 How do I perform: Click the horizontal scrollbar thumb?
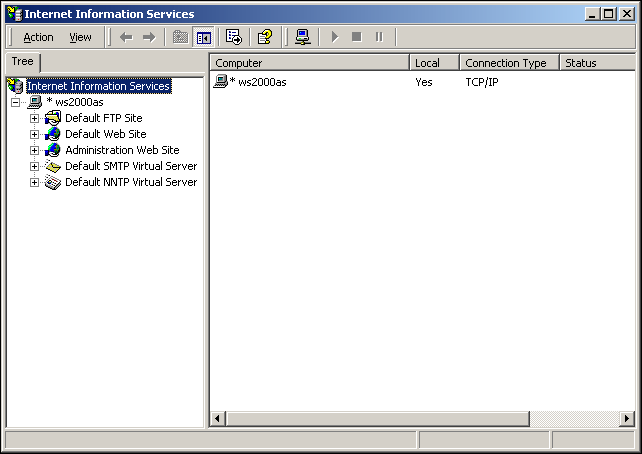point(377,418)
